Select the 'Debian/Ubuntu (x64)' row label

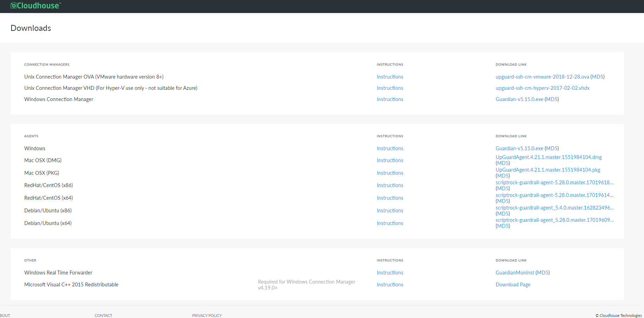(x=48, y=223)
